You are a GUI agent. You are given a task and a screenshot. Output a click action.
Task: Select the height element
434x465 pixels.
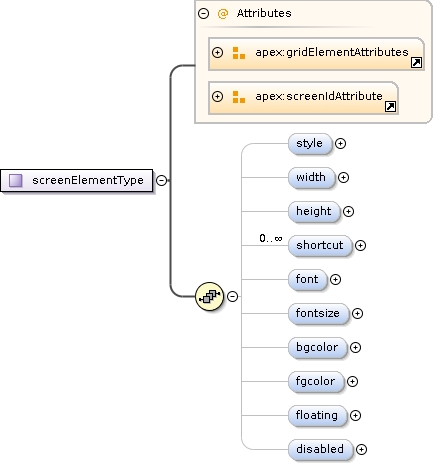pos(314,211)
